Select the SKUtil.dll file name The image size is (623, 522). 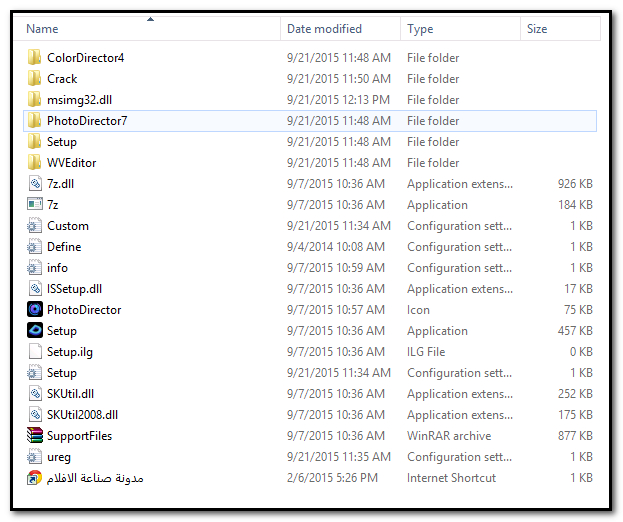(x=70, y=394)
